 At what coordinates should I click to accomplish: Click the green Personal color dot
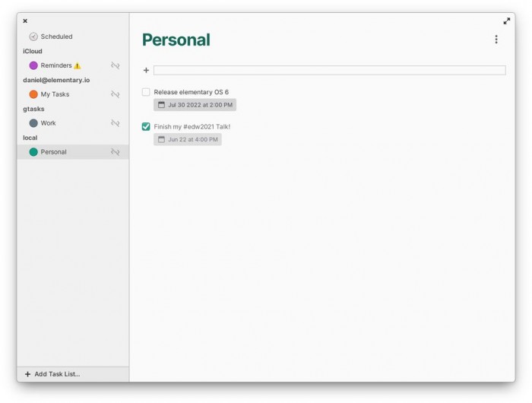pyautogui.click(x=33, y=152)
